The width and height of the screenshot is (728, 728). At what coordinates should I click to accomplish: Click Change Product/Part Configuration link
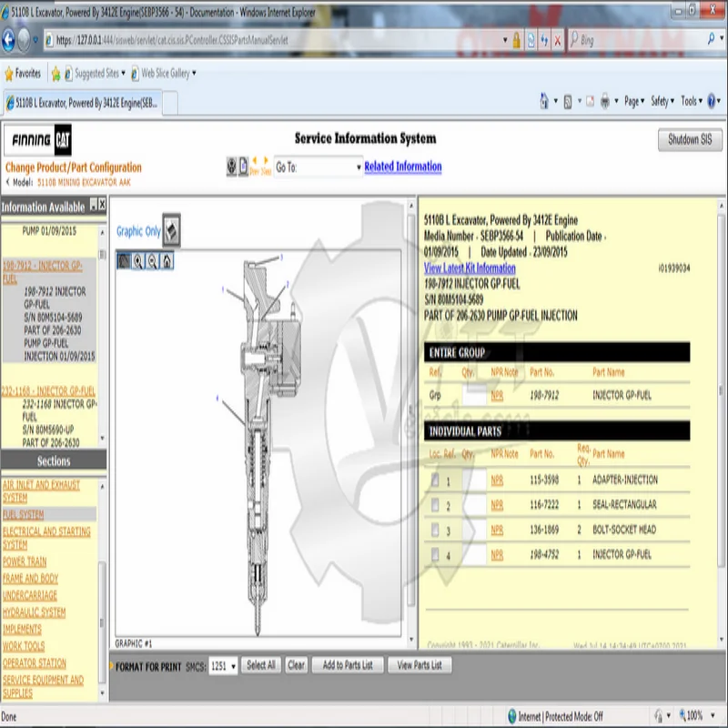(74, 167)
